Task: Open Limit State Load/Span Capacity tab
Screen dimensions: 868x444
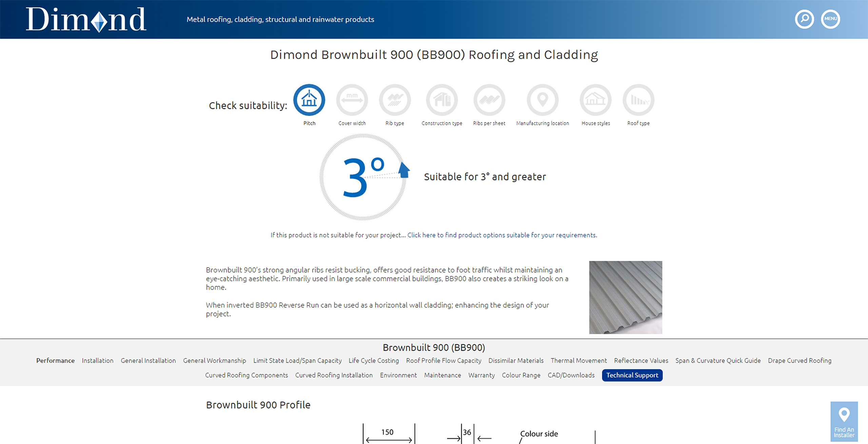Action: click(297, 361)
